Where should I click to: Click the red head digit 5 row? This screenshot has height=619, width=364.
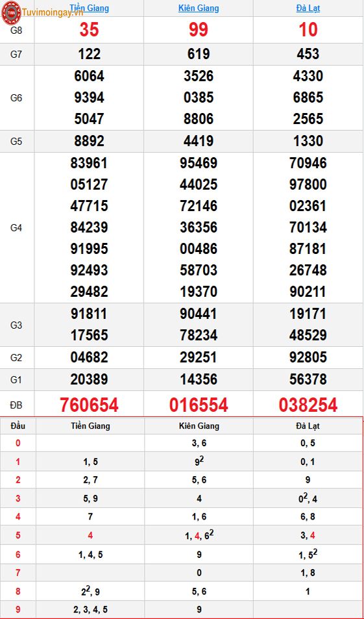click(182, 535)
